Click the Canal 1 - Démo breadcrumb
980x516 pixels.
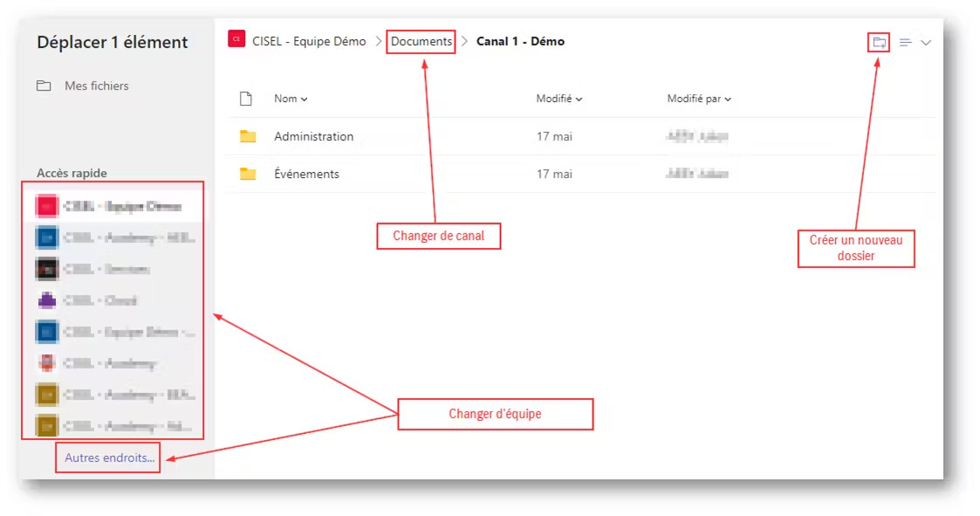pyautogui.click(x=520, y=41)
